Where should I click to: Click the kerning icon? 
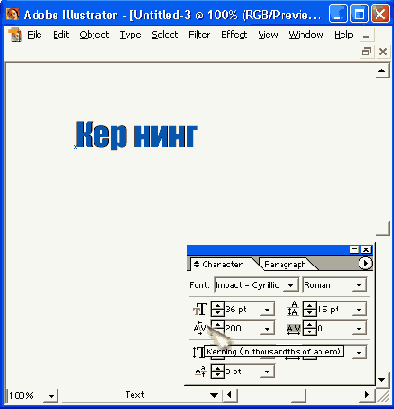tap(200, 328)
